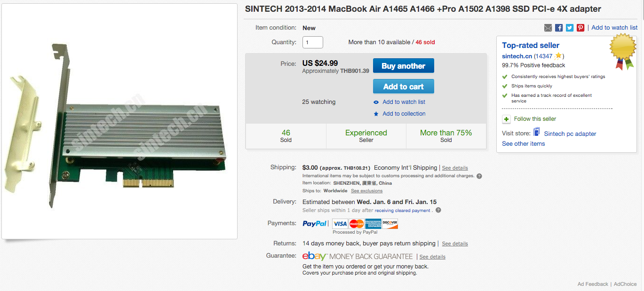Click the Quantity input field
644x291 pixels.
312,42
